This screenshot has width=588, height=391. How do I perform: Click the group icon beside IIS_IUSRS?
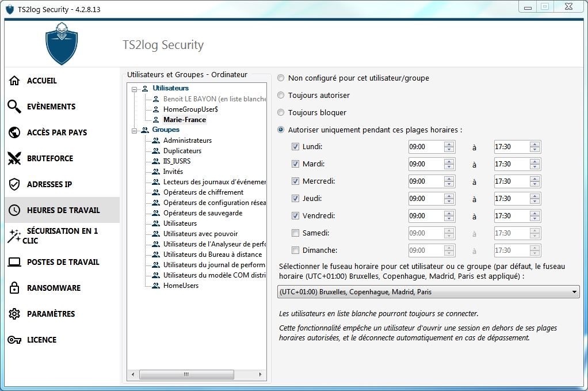coord(156,161)
